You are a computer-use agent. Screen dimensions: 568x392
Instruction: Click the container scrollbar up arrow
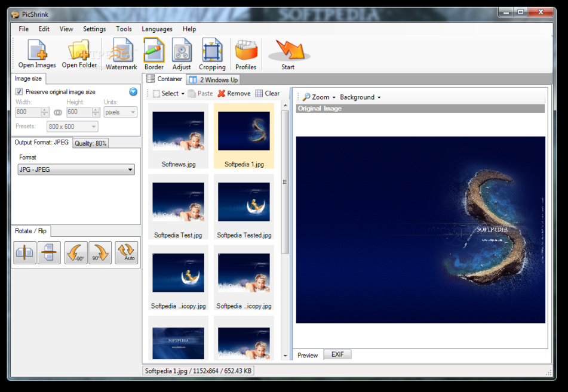285,106
